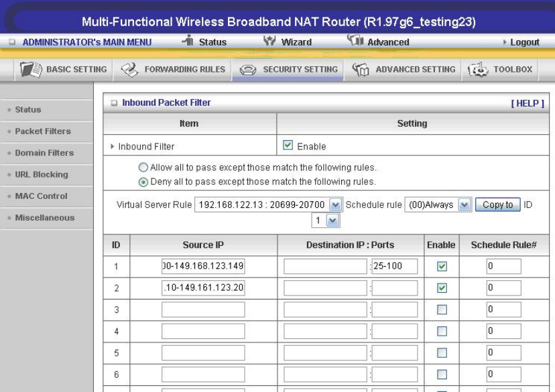555x392 pixels.
Task: Click rule 5 Destination IP field
Action: pyautogui.click(x=325, y=352)
